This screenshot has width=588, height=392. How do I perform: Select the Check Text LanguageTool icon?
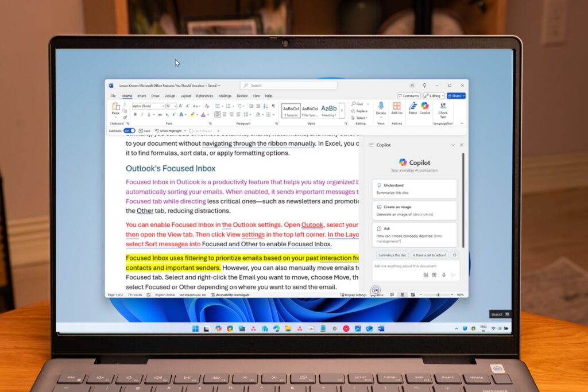[443, 106]
